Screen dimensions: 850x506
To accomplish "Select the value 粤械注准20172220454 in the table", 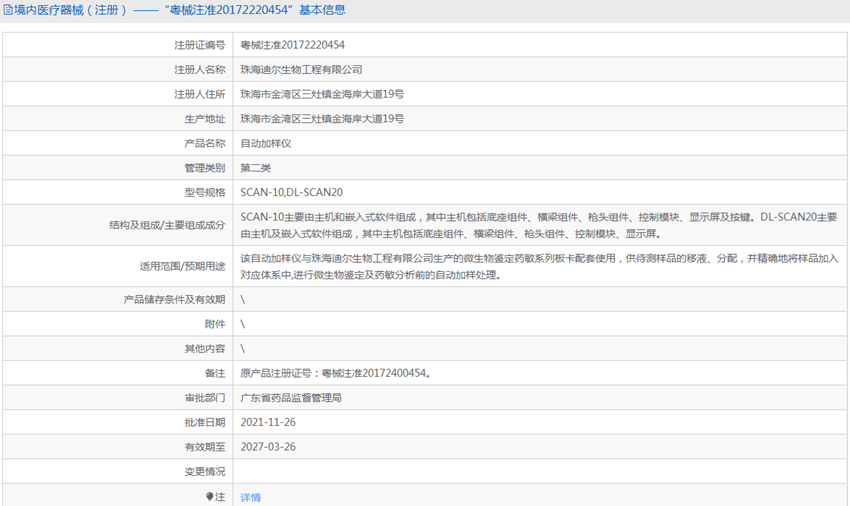I will (293, 45).
